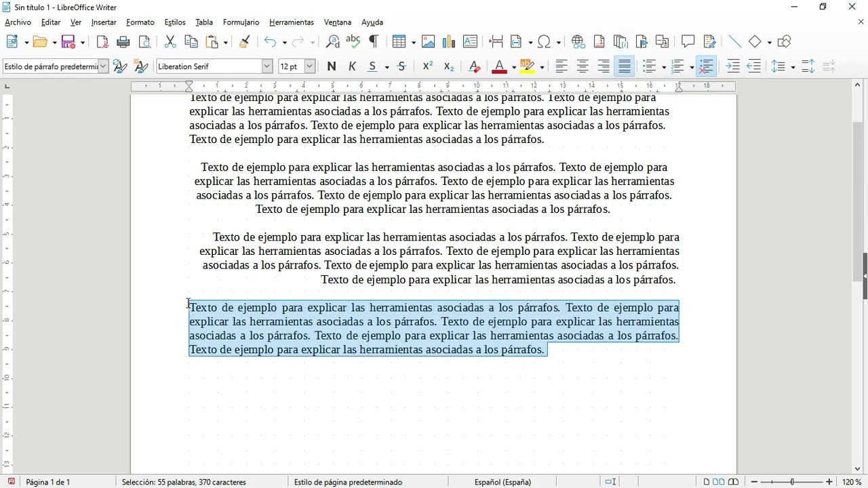Viewport: 868px width, 488px height.
Task: Insert a chart
Action: (449, 42)
